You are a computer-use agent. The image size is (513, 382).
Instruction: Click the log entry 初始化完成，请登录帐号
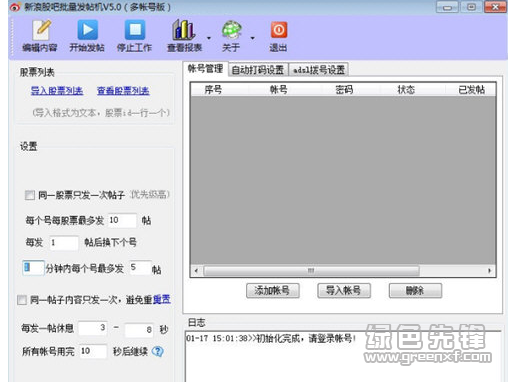click(271, 339)
